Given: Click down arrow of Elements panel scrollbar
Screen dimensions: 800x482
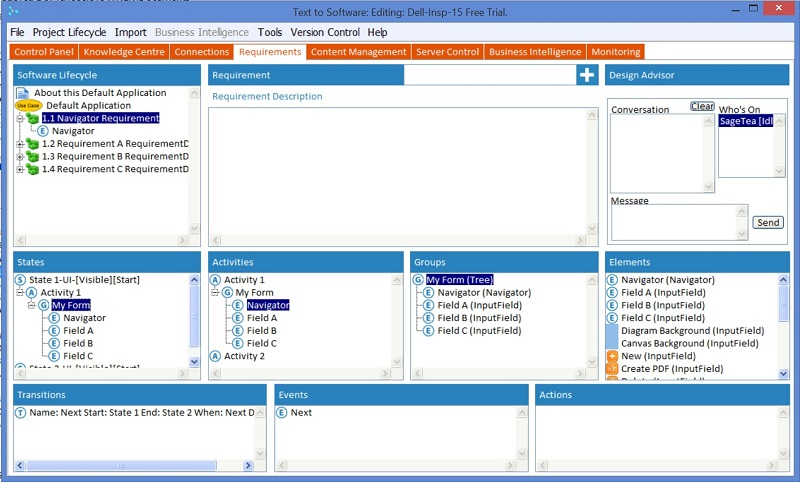Looking at the screenshot, I should pos(784,374).
